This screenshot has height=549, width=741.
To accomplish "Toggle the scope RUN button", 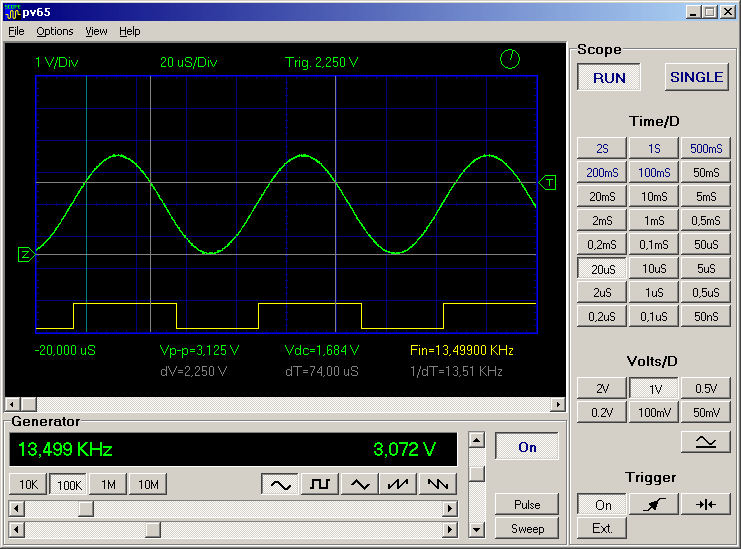I will [609, 77].
